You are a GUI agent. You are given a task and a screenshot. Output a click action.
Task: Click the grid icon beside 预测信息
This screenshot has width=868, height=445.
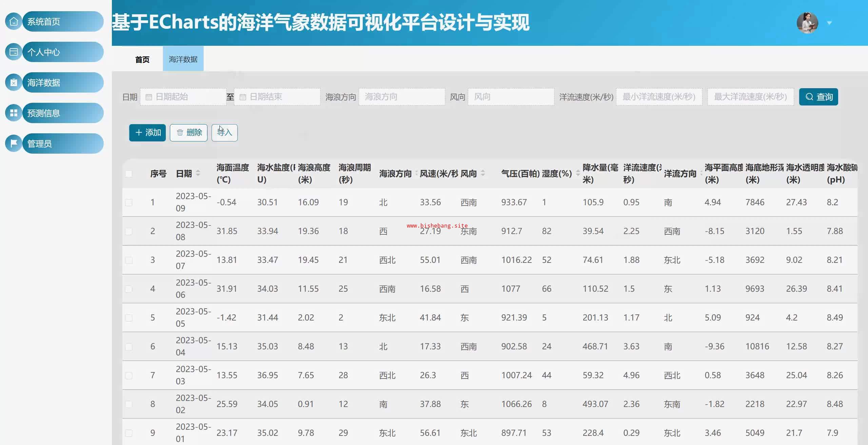[x=14, y=113]
